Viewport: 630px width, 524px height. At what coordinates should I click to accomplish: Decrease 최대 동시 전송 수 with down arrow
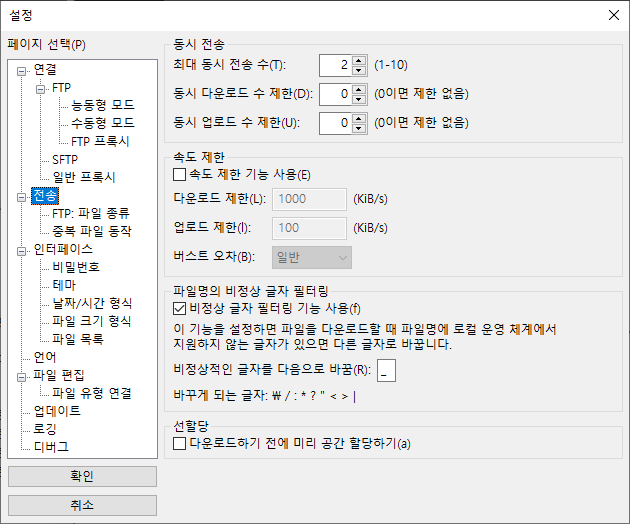tap(359, 70)
